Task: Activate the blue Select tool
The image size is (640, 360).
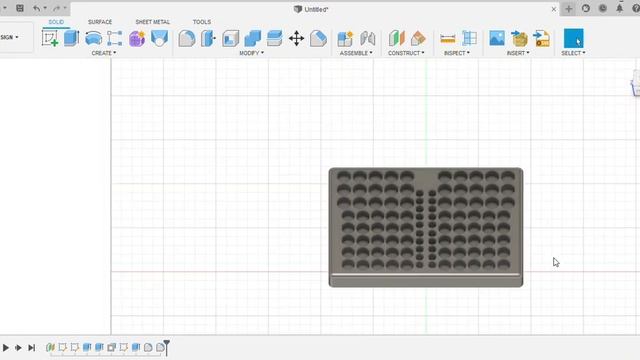Action: click(573, 38)
